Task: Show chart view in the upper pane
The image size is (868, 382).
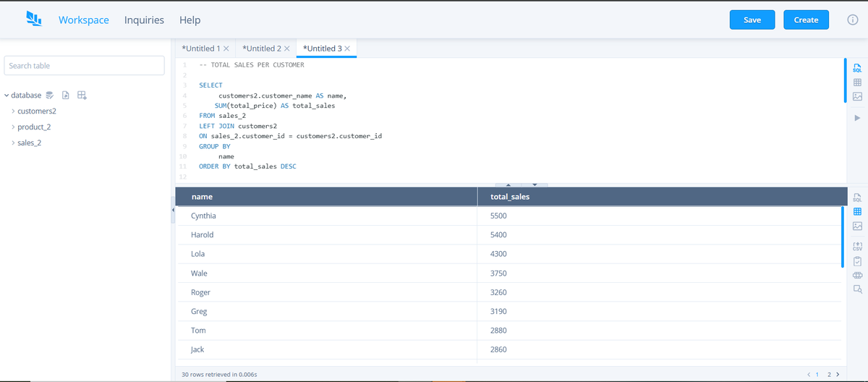Action: tap(857, 96)
